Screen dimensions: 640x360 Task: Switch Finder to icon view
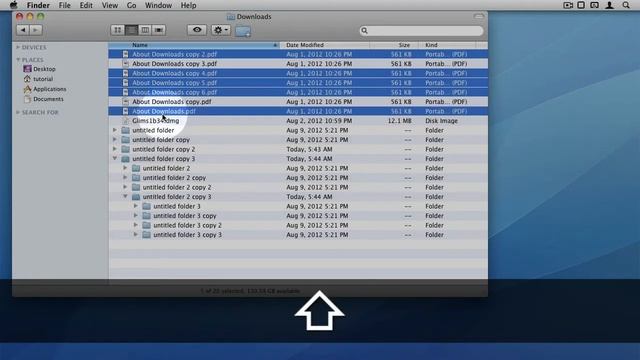click(118, 30)
